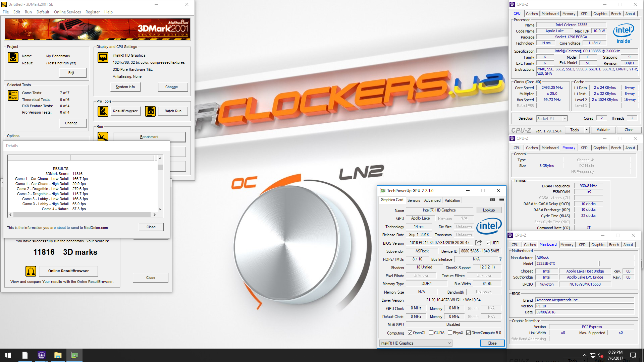Screen dimensions: 644x362
Task: Click the Batch Run icon
Action: (x=150, y=111)
